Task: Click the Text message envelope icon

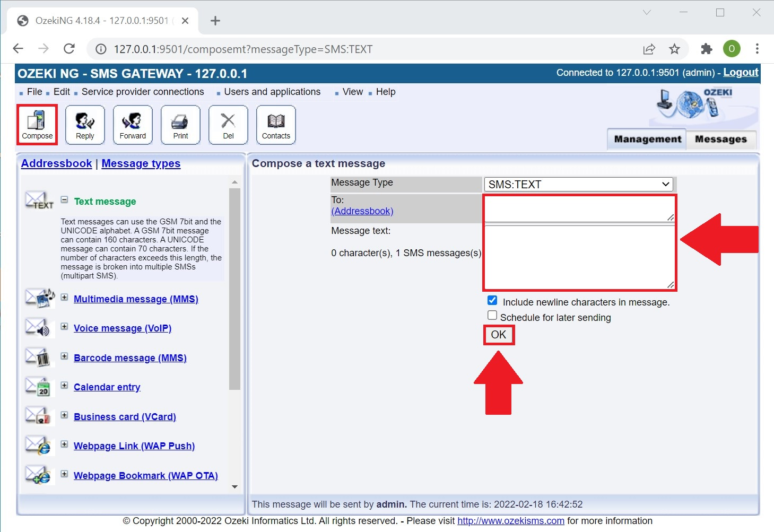Action: 39,201
